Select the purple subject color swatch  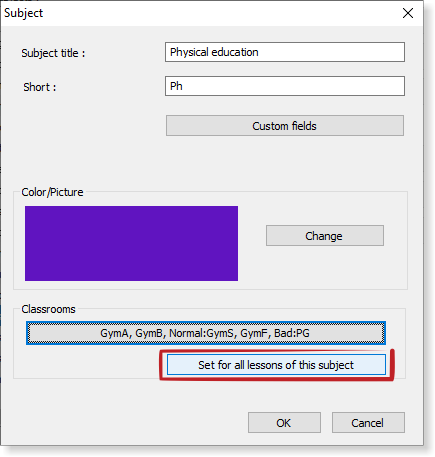131,243
